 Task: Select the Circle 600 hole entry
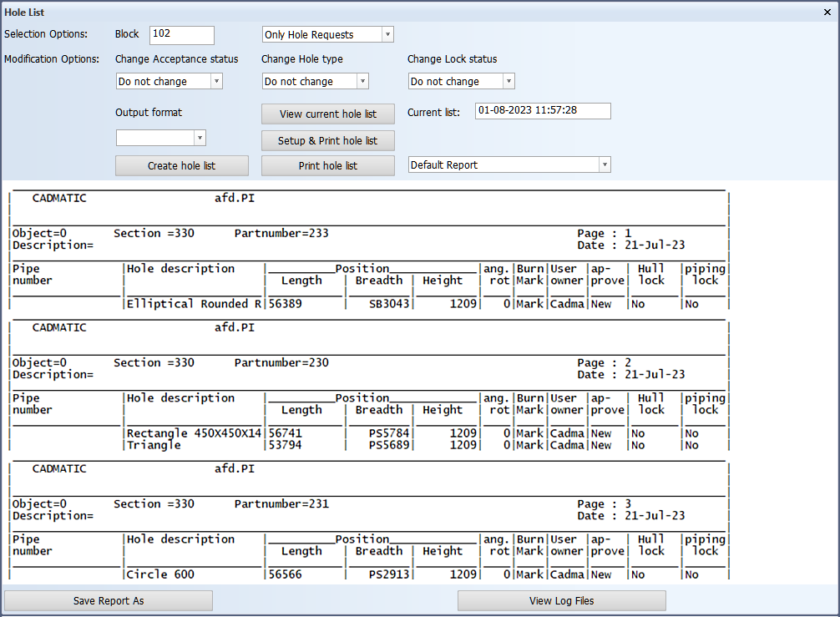(160, 574)
